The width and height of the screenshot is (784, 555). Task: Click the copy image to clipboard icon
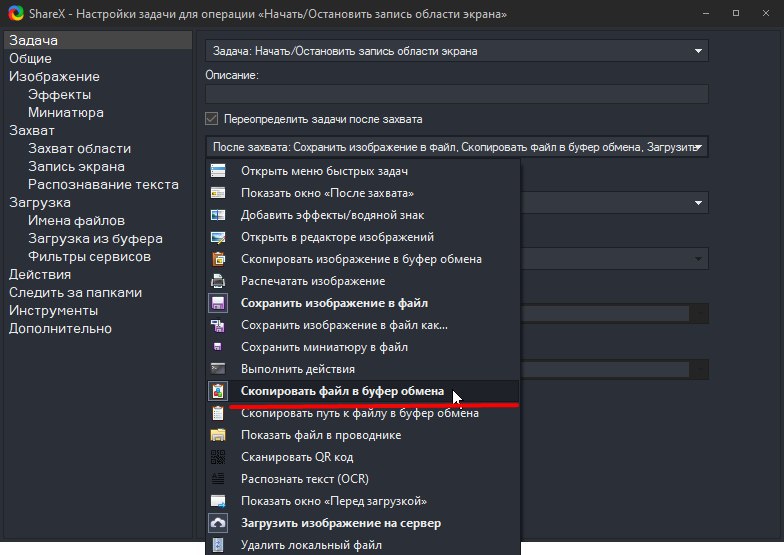(218, 258)
